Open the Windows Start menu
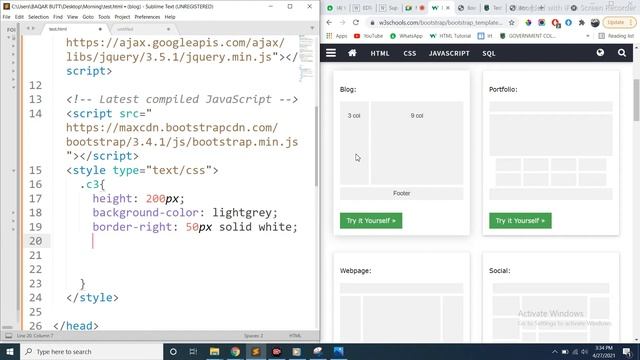Viewport: 640px width, 360px height. [10, 351]
